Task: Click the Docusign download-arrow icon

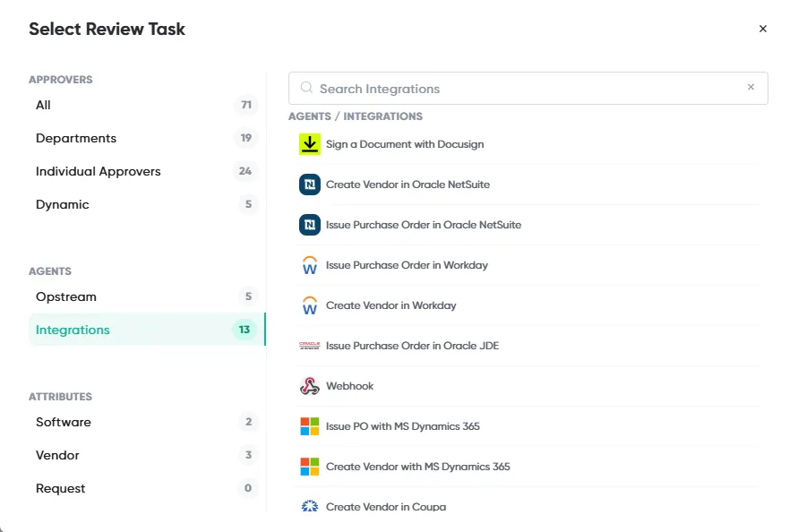Action: [309, 144]
